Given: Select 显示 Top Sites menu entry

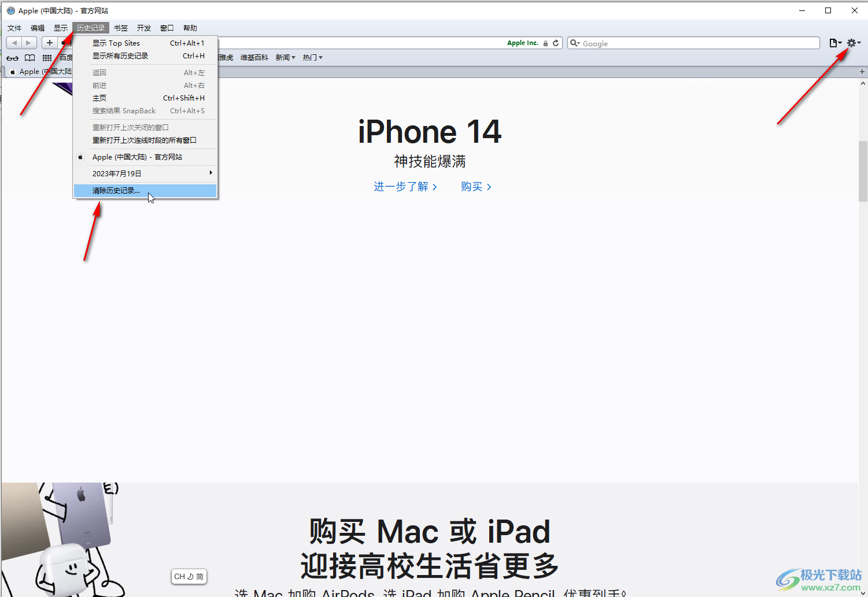Looking at the screenshot, I should point(145,43).
